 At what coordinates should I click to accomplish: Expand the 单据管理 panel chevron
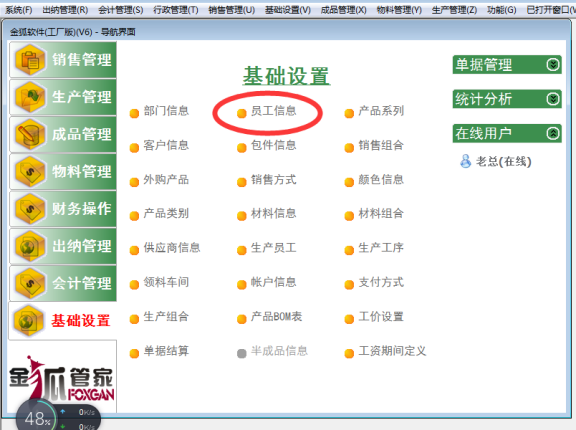553,65
